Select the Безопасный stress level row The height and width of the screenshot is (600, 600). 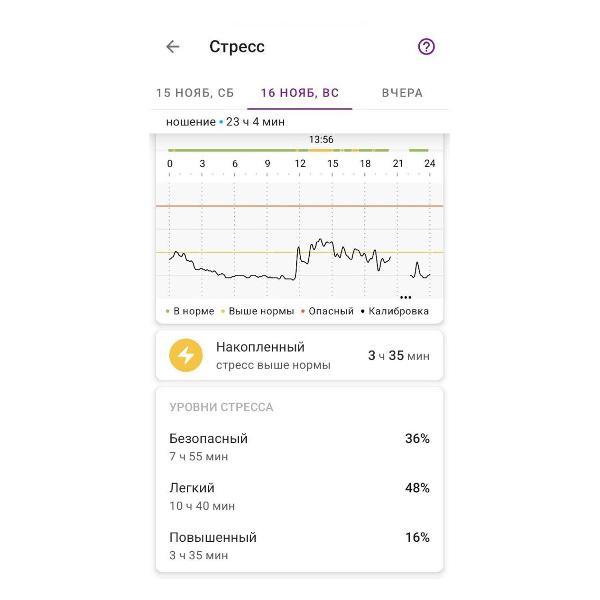point(299,447)
